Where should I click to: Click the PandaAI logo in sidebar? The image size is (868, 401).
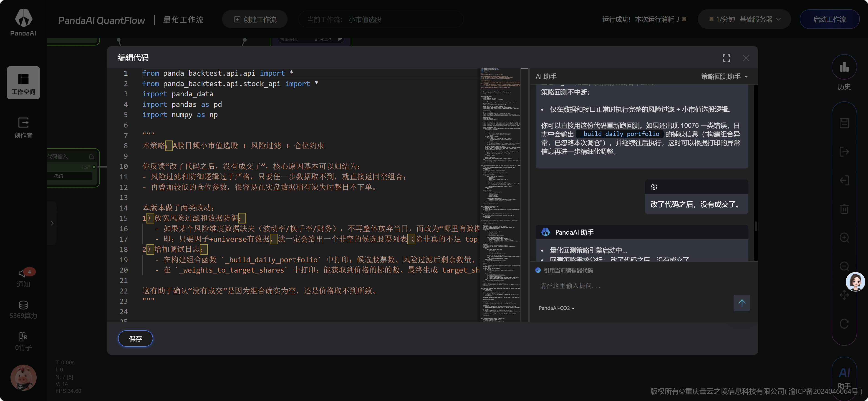point(23,22)
